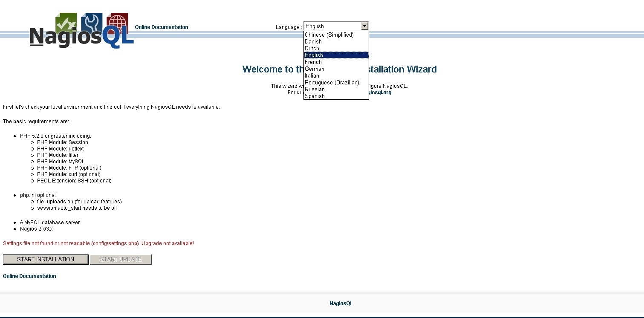The image size is (644, 318).
Task: Click the settings file error message
Action: pos(98,243)
